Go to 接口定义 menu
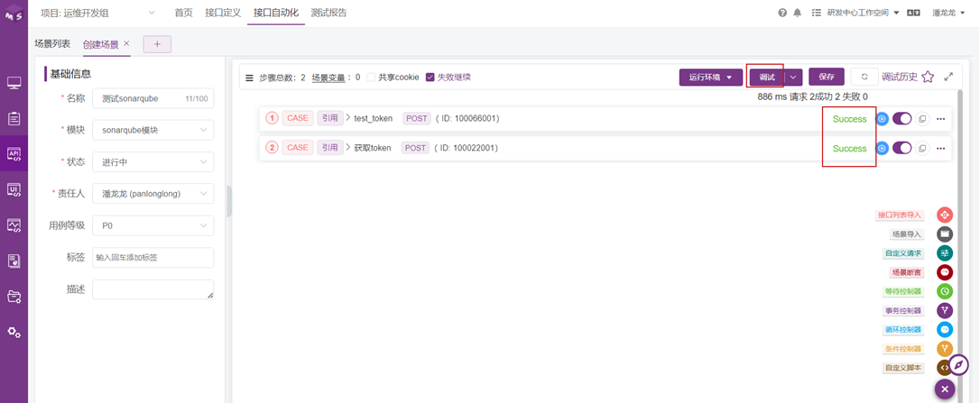The image size is (980, 403). (x=223, y=13)
